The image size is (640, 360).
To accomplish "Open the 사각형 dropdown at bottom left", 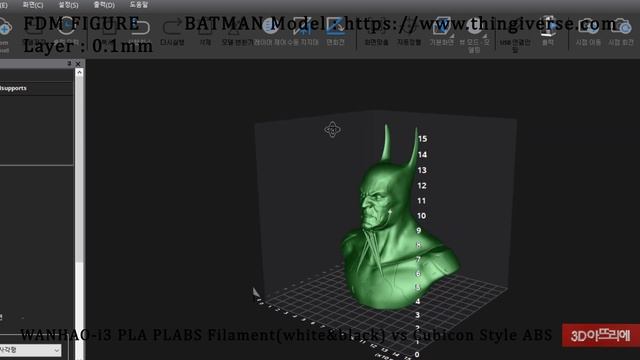I will click(30, 350).
